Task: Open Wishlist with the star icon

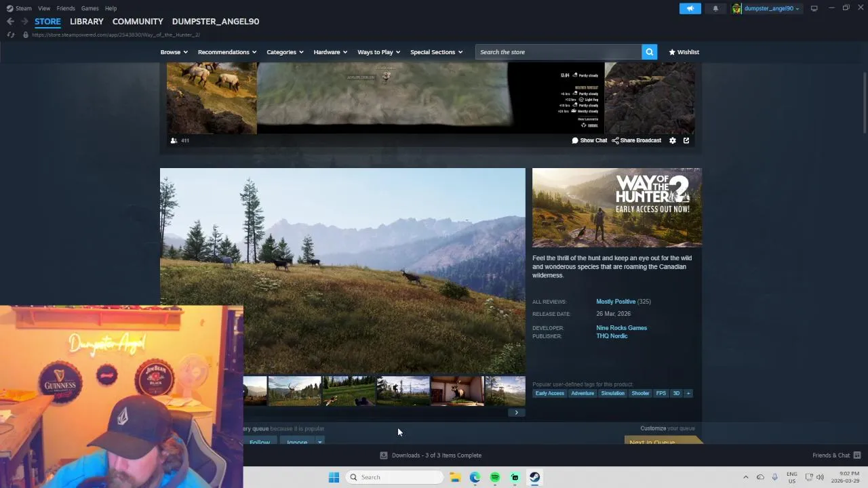Action: [x=684, y=52]
